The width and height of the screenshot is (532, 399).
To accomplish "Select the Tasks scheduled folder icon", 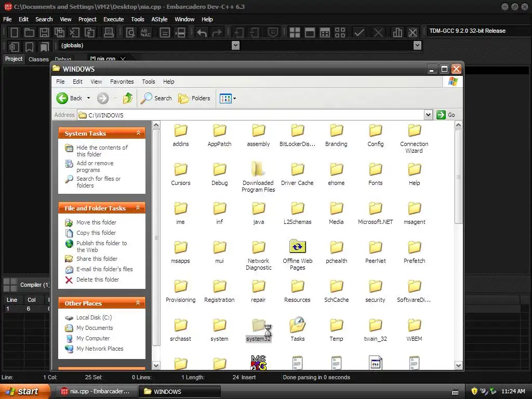I will click(298, 325).
